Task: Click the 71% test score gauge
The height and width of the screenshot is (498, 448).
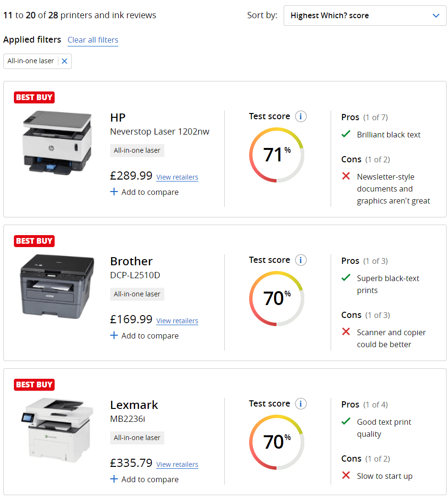Action: coord(276,155)
